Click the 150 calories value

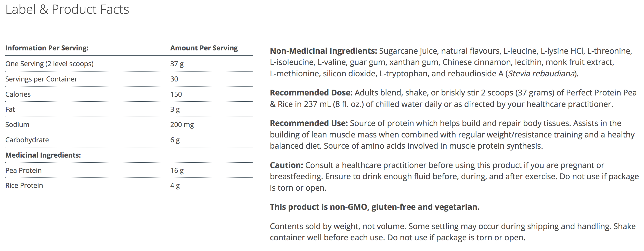coord(176,94)
